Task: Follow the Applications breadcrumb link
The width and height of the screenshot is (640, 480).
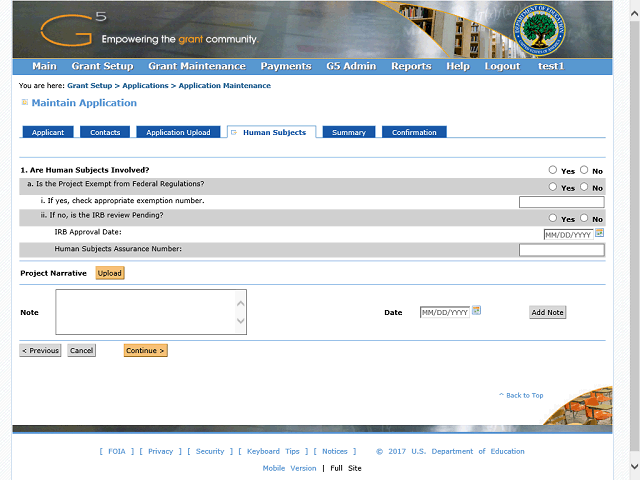Action: [145, 86]
